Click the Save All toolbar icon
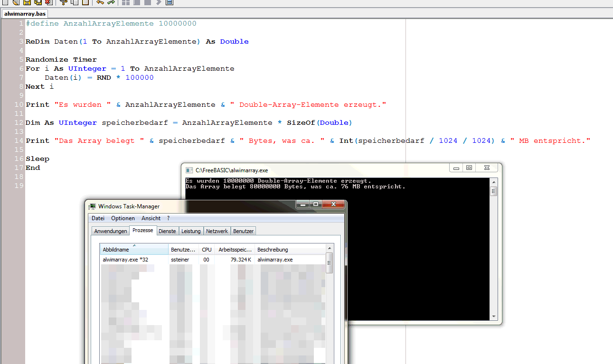This screenshot has width=613, height=364. pos(38,2)
